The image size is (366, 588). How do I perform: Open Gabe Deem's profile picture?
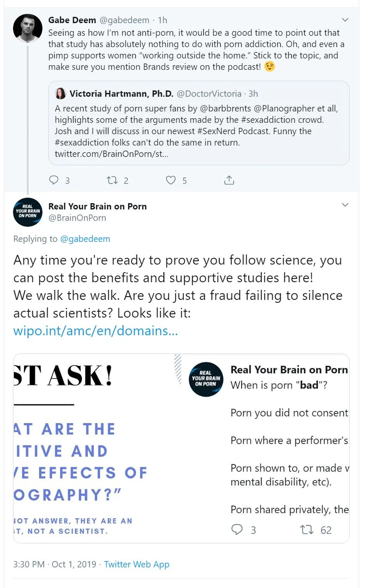click(x=28, y=29)
